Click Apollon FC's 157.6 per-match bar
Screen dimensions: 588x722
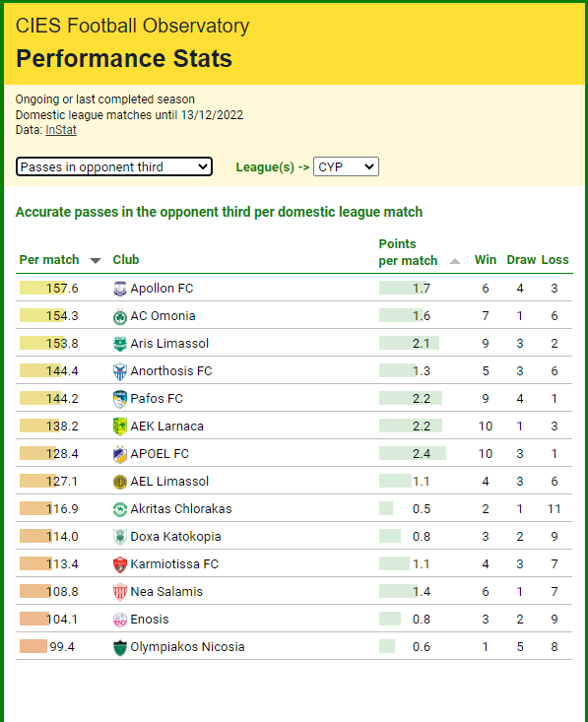click(42, 288)
